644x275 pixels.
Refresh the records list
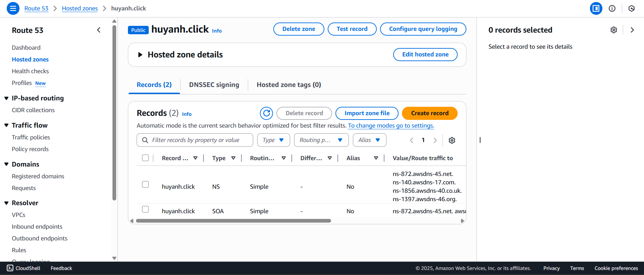click(266, 113)
